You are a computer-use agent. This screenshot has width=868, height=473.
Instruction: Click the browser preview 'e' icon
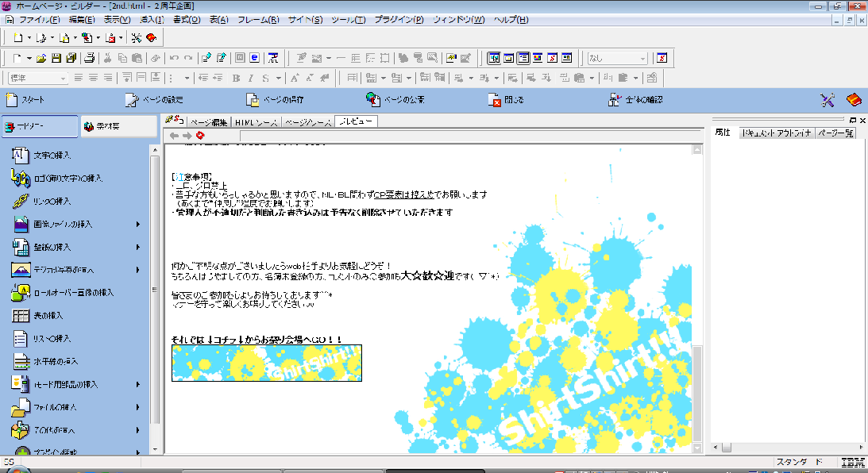pyautogui.click(x=254, y=58)
